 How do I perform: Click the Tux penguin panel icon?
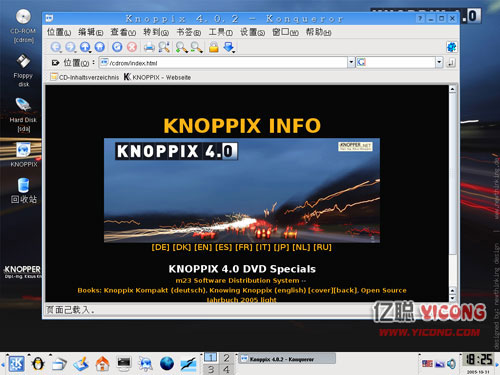click(x=38, y=363)
